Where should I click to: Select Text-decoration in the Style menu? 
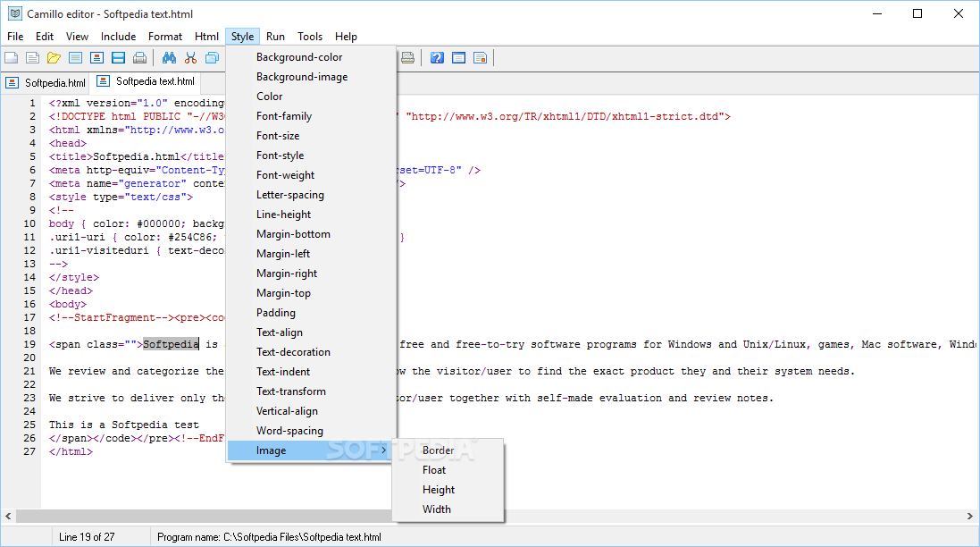tap(311, 352)
